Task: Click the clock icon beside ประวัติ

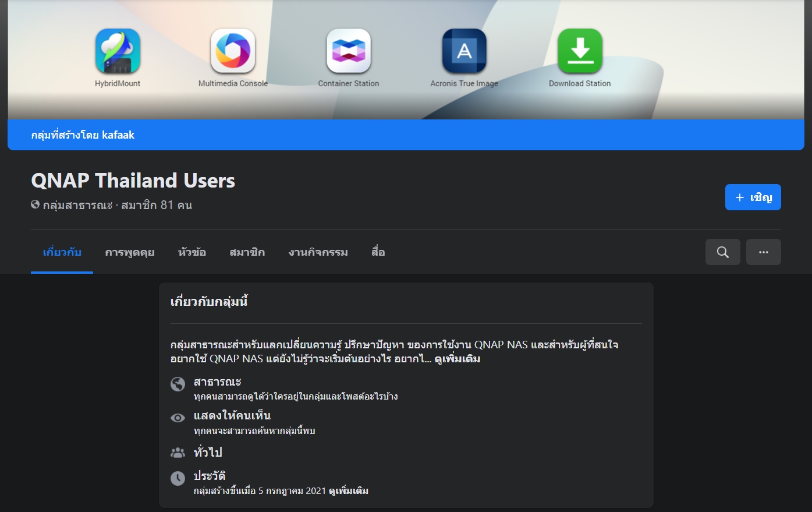Action: [x=178, y=478]
